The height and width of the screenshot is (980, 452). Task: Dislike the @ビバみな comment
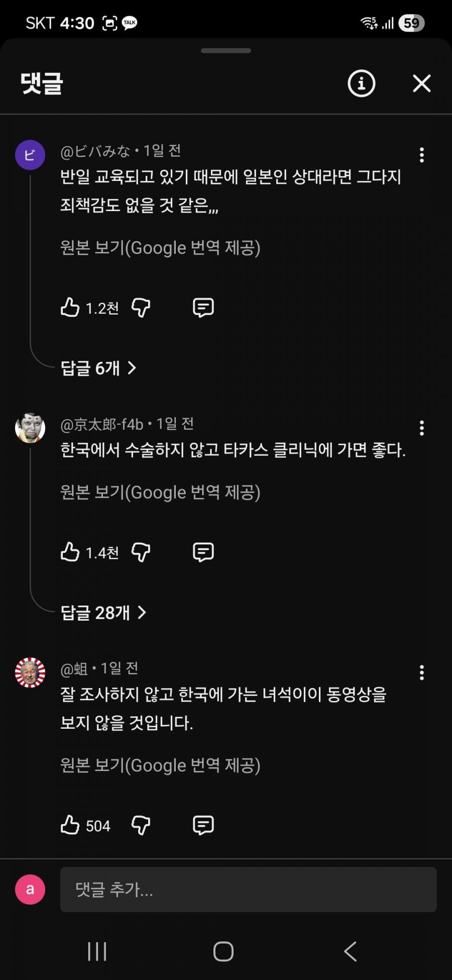pyautogui.click(x=141, y=307)
